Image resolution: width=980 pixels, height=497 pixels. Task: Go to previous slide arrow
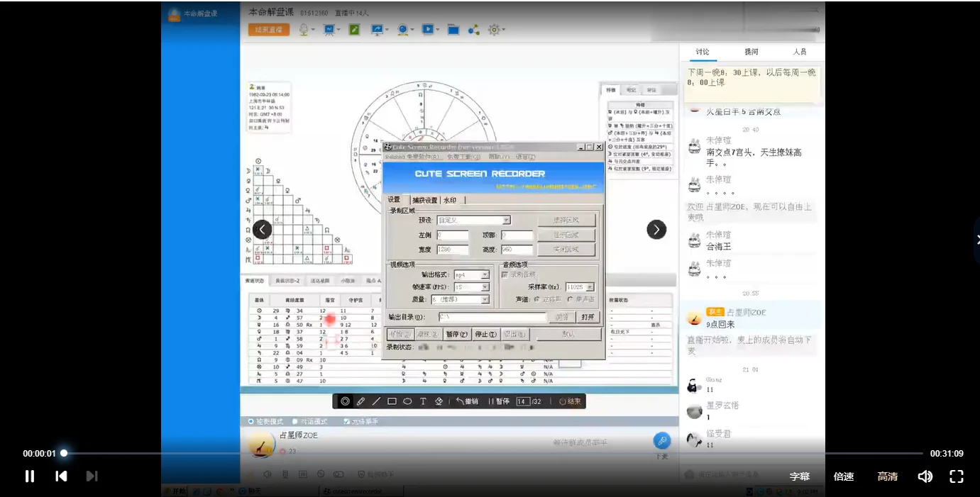pos(263,230)
